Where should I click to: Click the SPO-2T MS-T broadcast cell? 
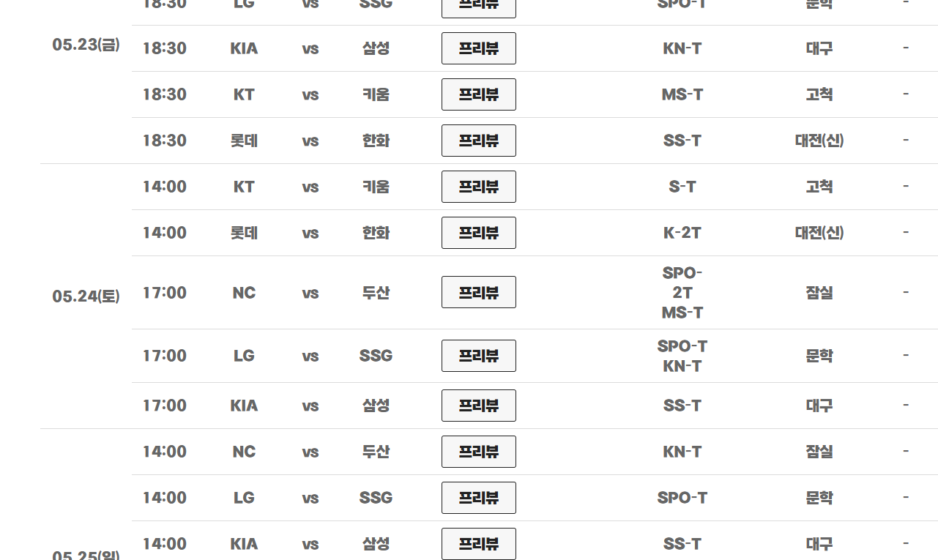click(x=682, y=293)
